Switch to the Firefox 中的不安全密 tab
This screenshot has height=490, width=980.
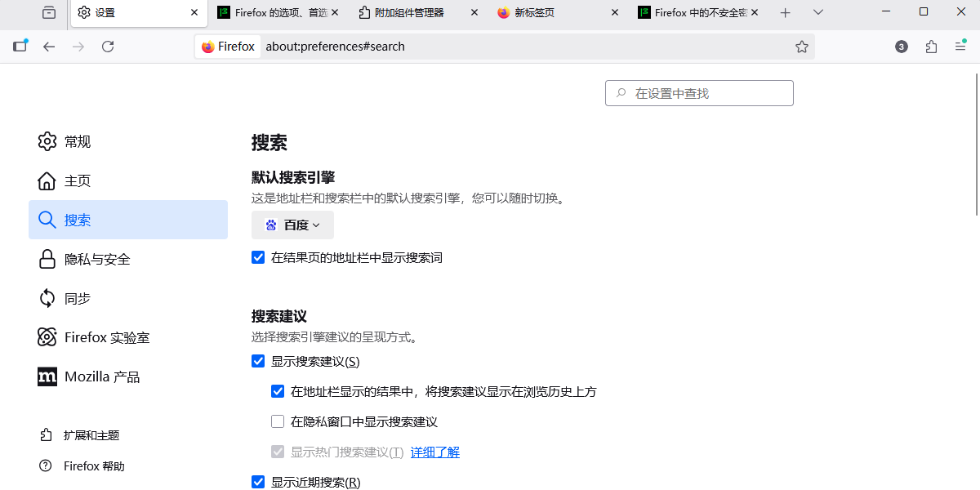pos(699,12)
